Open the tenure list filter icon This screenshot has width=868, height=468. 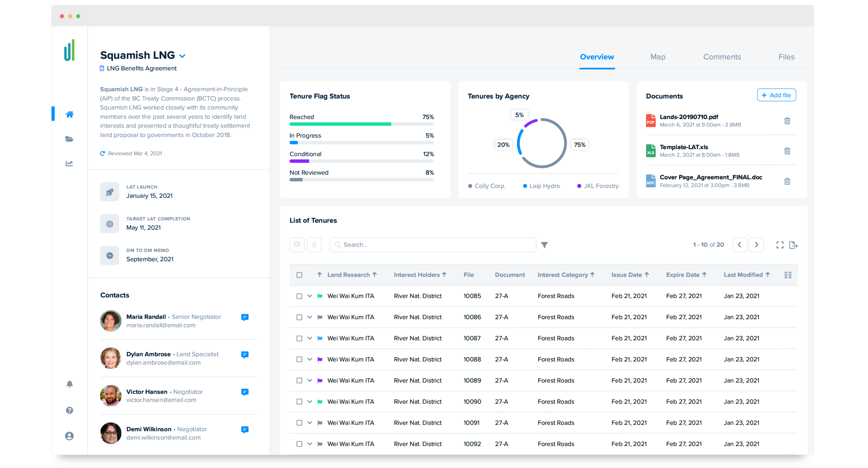(x=544, y=245)
